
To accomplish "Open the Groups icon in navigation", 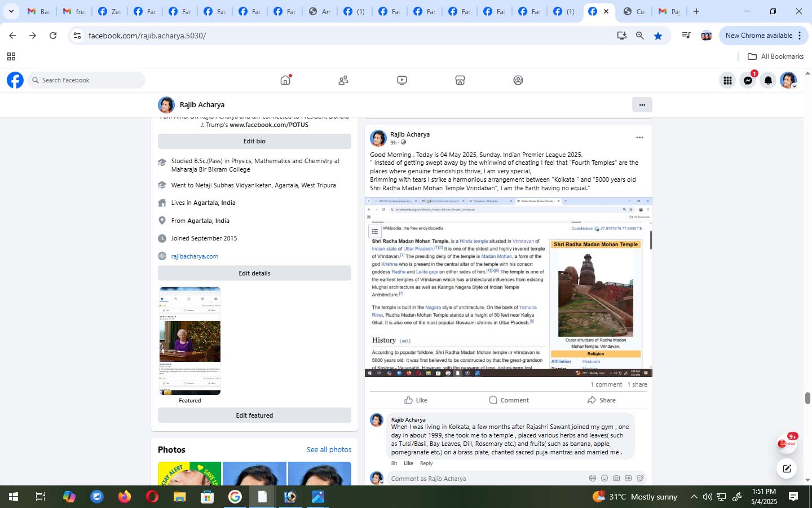I will pyautogui.click(x=518, y=80).
